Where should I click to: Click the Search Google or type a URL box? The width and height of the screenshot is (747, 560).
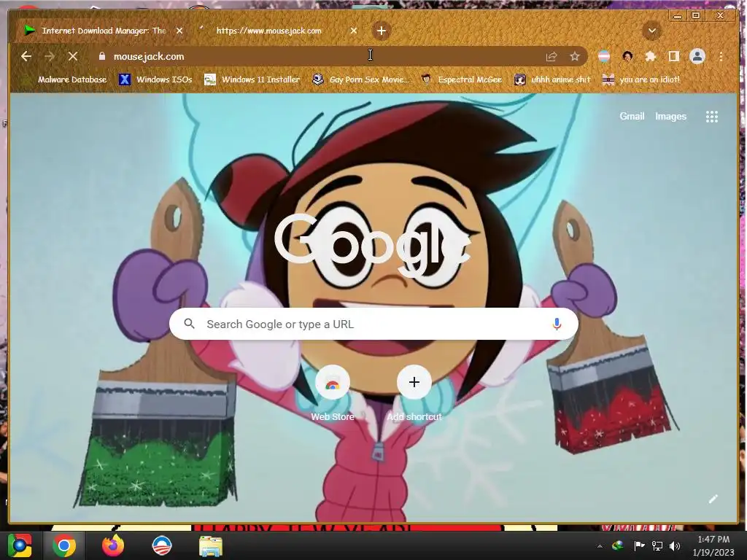tap(373, 324)
